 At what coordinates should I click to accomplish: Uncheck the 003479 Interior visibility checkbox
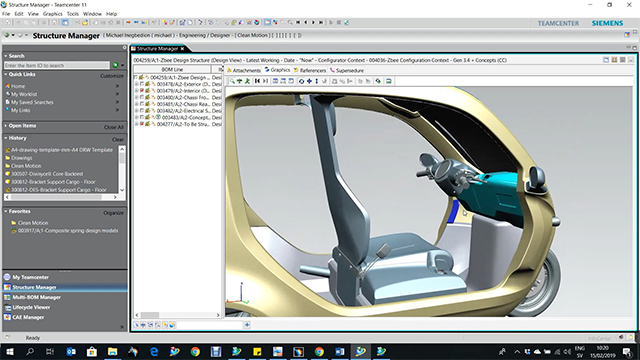coord(142,91)
